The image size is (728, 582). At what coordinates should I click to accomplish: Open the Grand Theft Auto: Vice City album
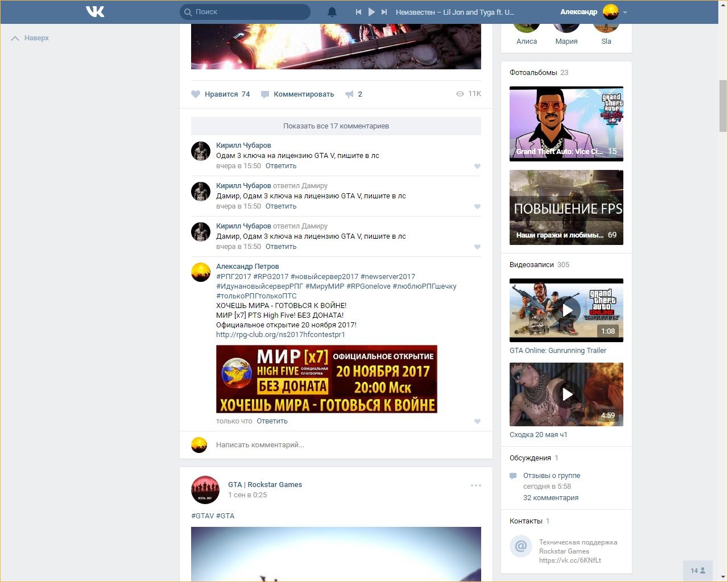pyautogui.click(x=566, y=124)
